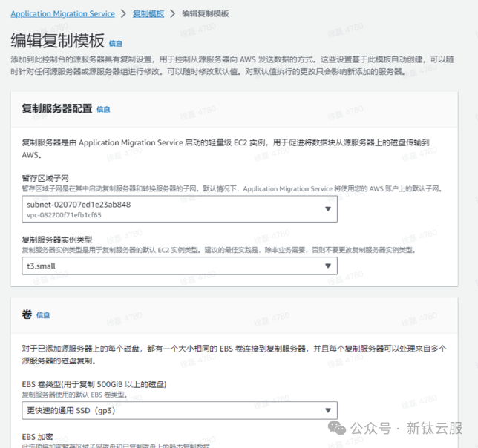Click the 暂存区域子网 field label
This screenshot has height=448, width=478.
[x=45, y=178]
